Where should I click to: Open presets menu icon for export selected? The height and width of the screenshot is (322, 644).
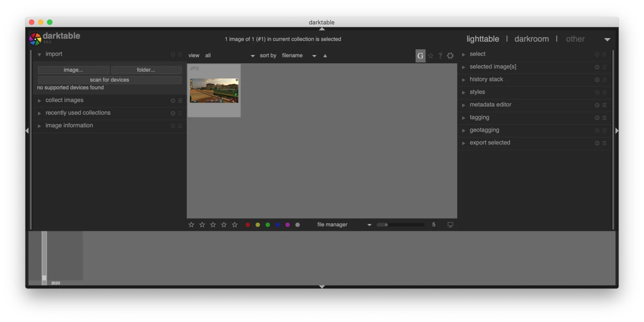605,143
